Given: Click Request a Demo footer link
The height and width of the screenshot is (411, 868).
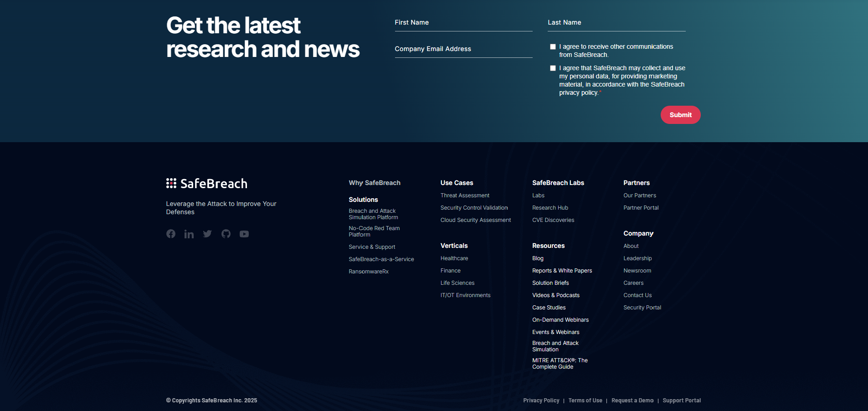Looking at the screenshot, I should 632,401.
